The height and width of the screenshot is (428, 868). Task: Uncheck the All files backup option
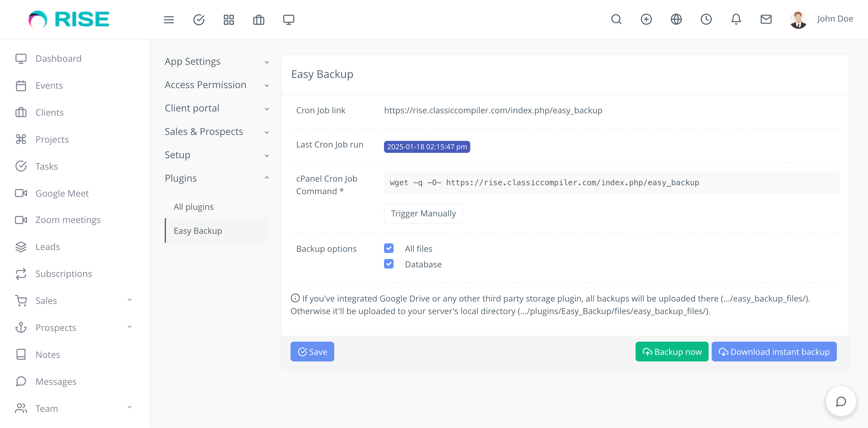388,248
